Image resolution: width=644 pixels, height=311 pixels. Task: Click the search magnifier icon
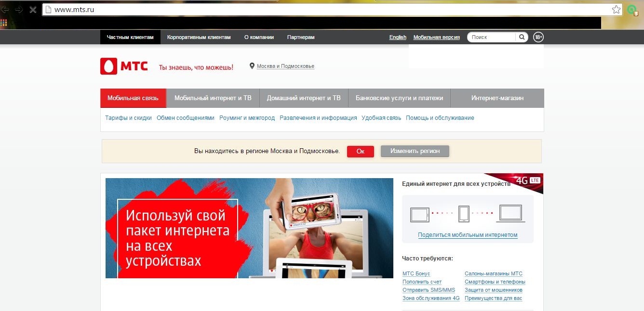click(522, 37)
